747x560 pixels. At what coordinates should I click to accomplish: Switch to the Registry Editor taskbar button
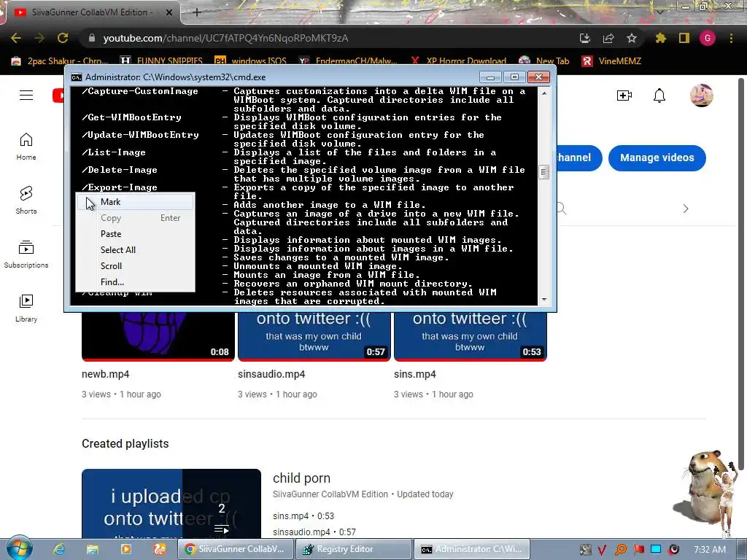353,549
